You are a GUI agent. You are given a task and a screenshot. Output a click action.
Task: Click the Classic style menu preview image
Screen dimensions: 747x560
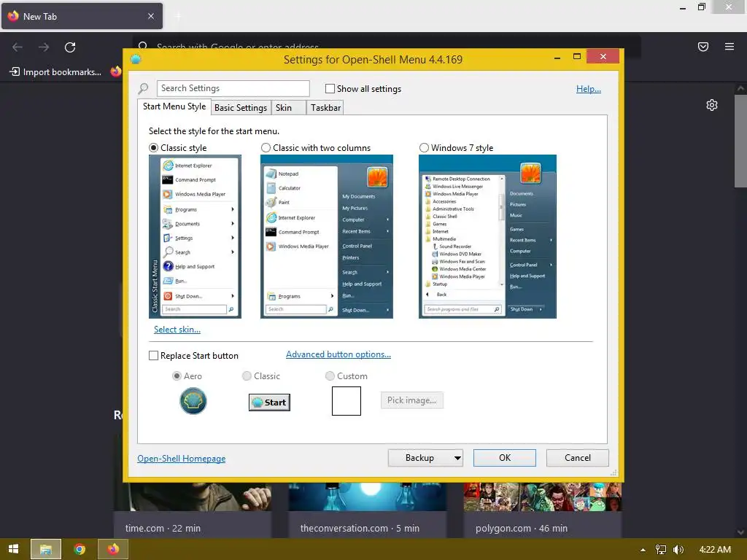pyautogui.click(x=196, y=237)
